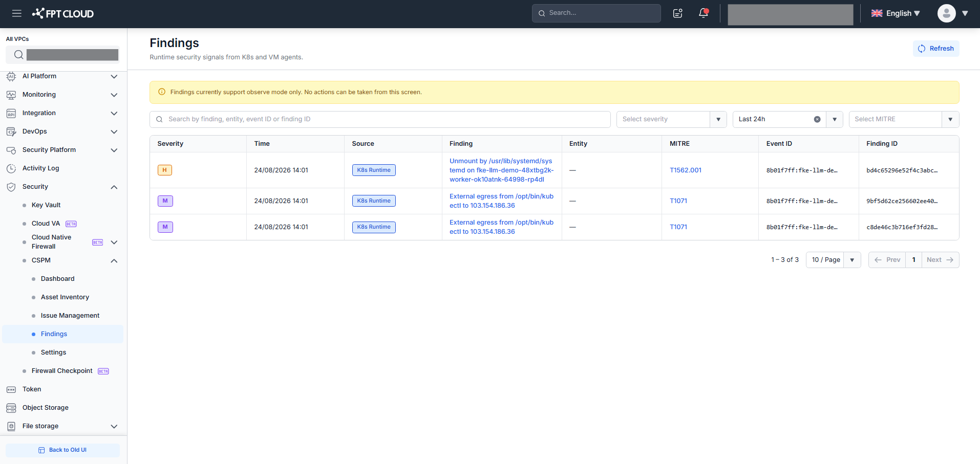Open the 10 / Page size dropdown
980x464 pixels.
coord(833,260)
